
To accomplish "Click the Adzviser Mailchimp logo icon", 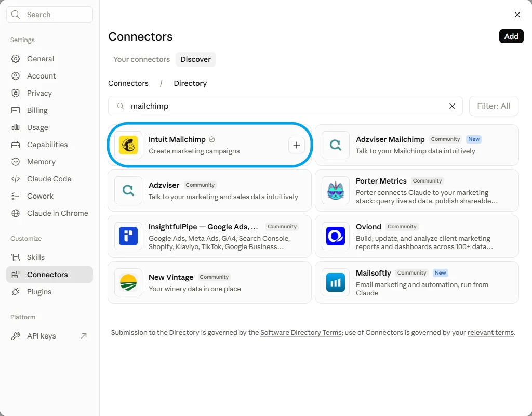I will tap(336, 145).
